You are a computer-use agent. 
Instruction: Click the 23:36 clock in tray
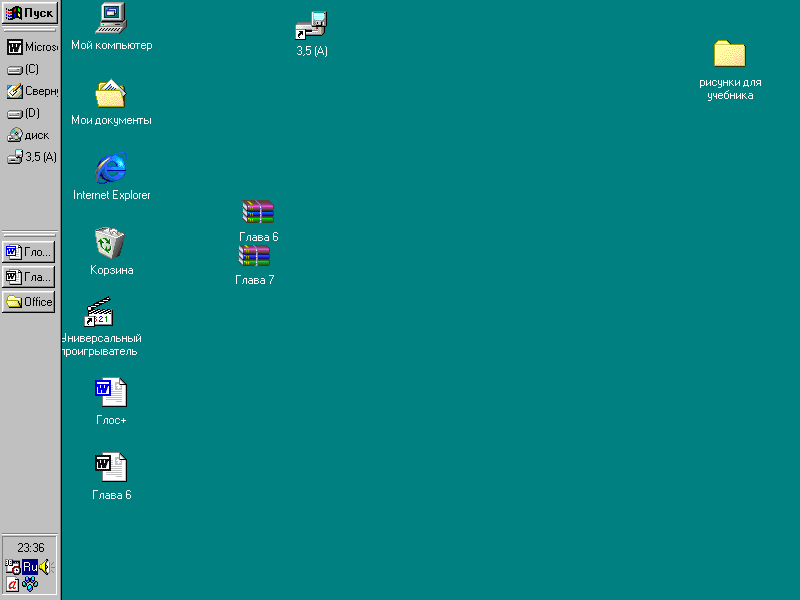(x=31, y=547)
